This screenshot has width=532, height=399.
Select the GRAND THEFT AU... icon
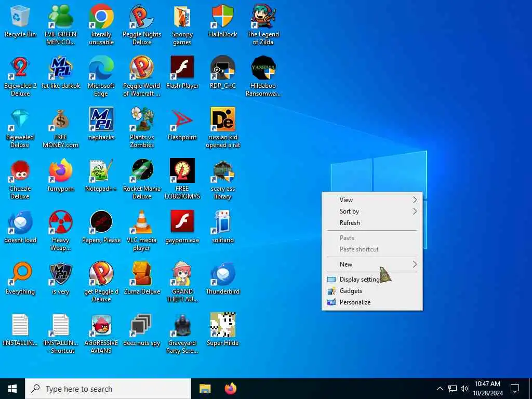click(x=182, y=282)
